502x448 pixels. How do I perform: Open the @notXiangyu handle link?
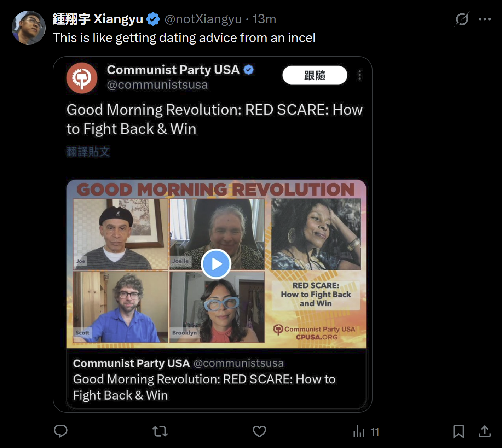(x=203, y=19)
